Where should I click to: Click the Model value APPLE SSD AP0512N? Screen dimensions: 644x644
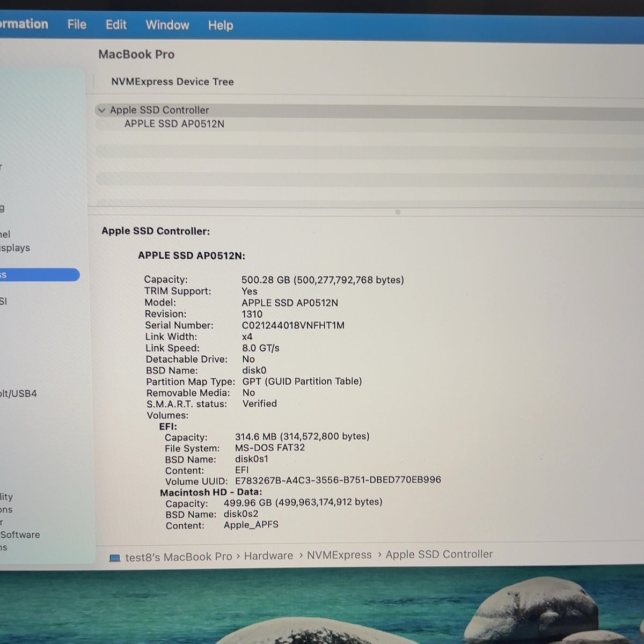click(x=290, y=303)
